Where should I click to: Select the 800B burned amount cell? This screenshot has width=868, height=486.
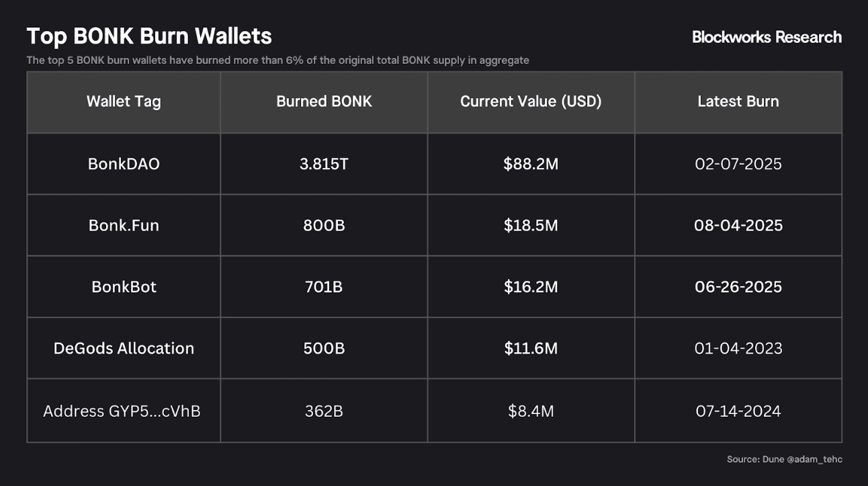click(x=324, y=225)
